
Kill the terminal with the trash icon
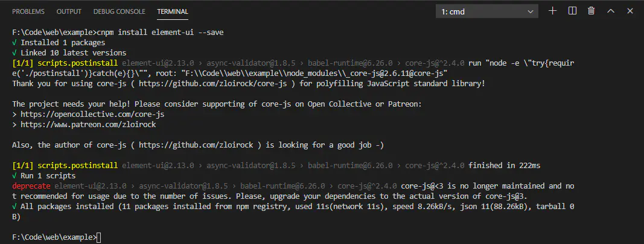(591, 11)
